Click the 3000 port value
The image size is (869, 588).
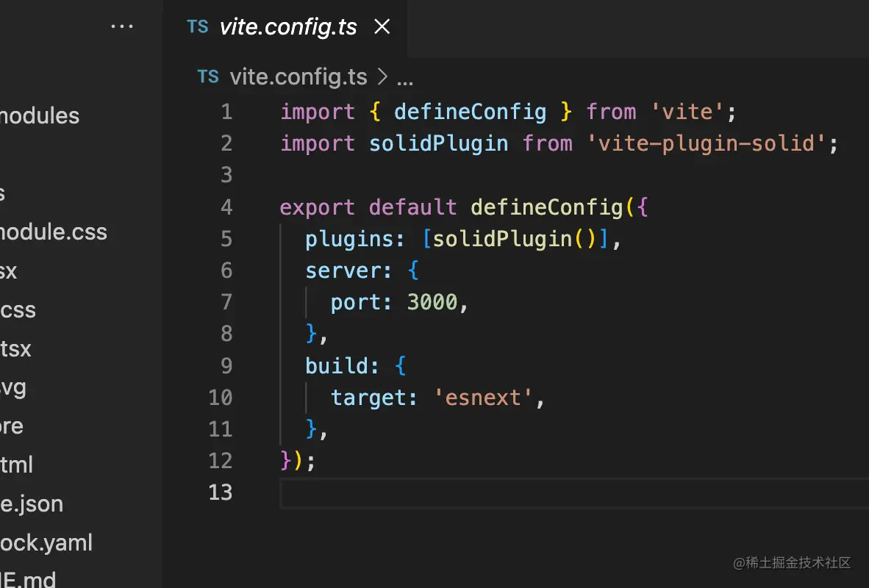[x=432, y=302]
